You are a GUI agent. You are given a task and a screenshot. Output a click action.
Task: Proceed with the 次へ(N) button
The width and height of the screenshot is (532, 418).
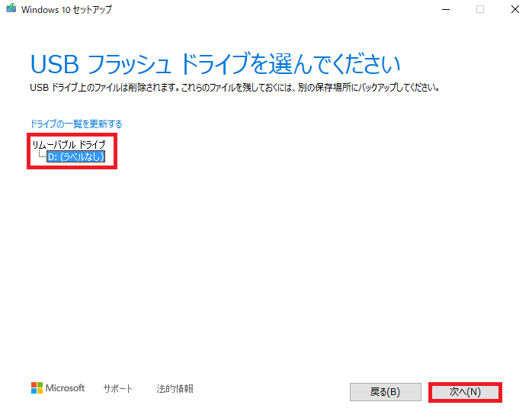pos(465,392)
